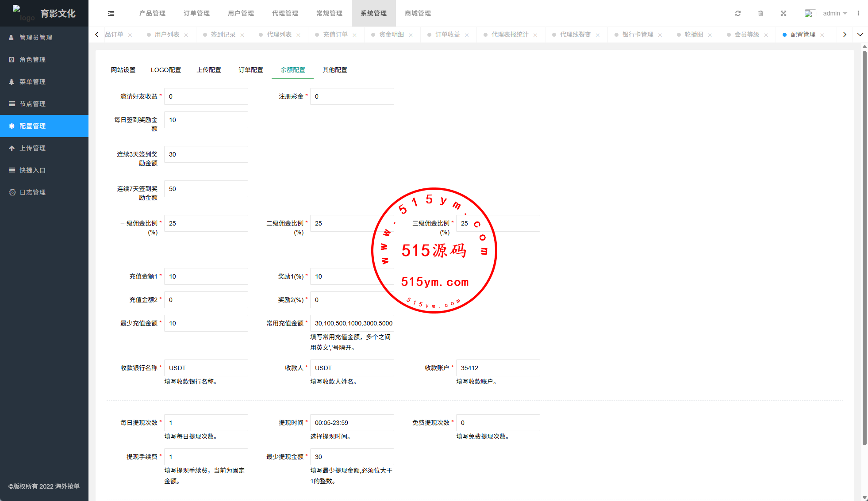Switch to the 订单配置 tab

[251, 70]
